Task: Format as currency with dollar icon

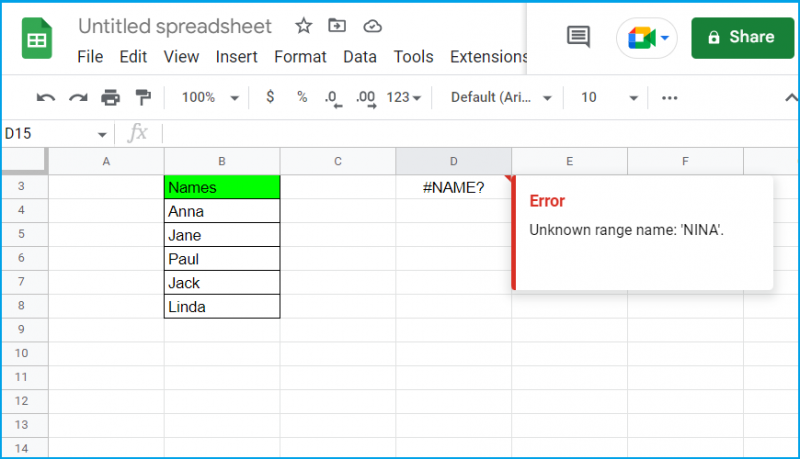Action: (270, 97)
